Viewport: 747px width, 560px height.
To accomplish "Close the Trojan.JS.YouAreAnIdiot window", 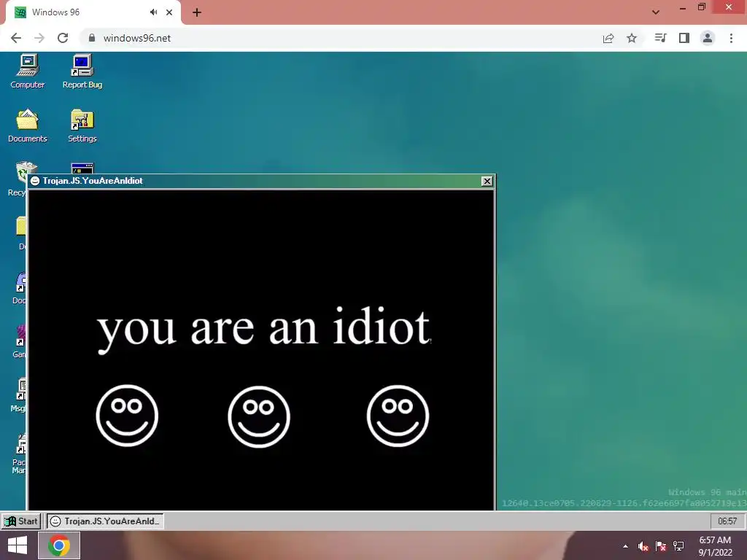I will tap(487, 181).
